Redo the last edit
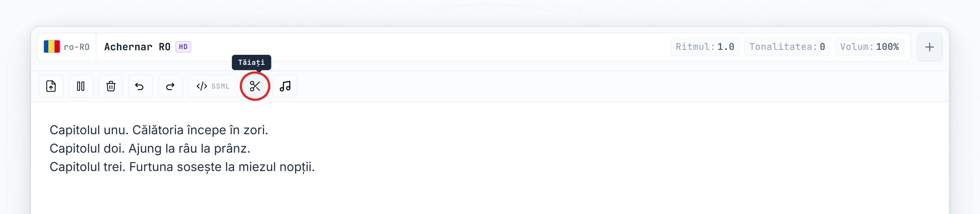980x214 pixels. 170,86
